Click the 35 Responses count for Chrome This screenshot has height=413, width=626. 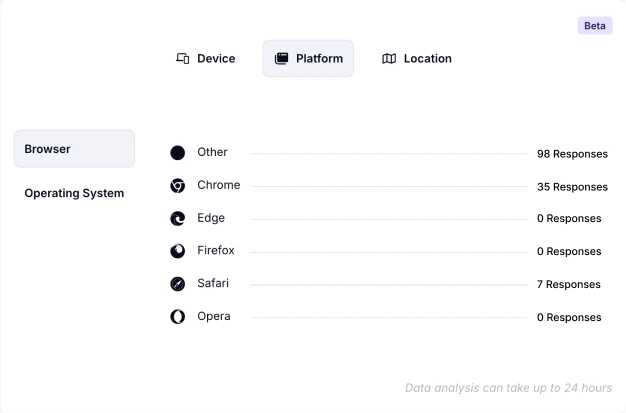[572, 187]
